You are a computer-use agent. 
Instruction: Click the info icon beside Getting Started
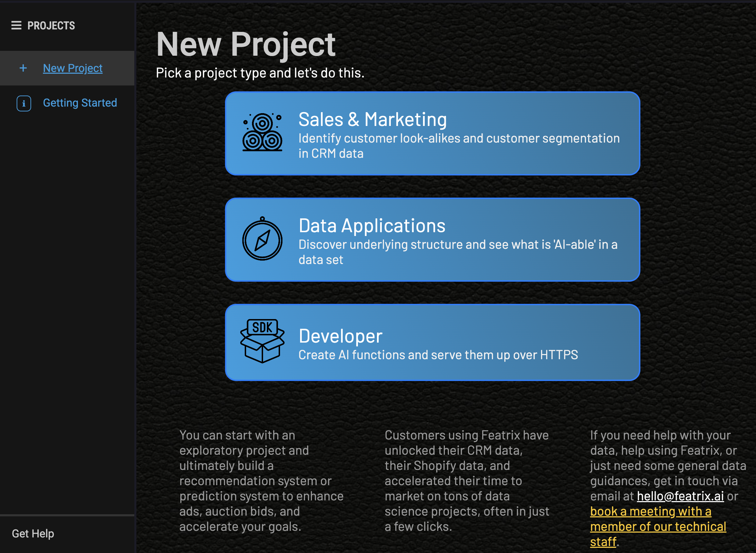point(24,103)
